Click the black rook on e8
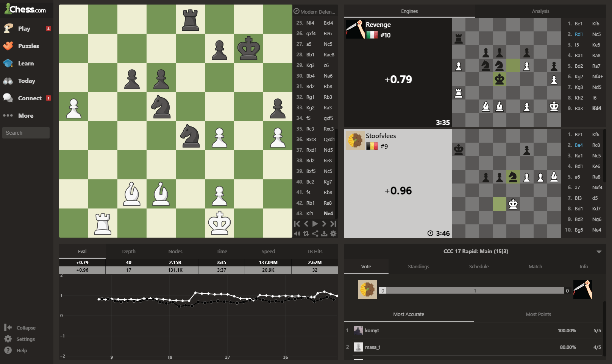The image size is (612, 364). point(190,19)
